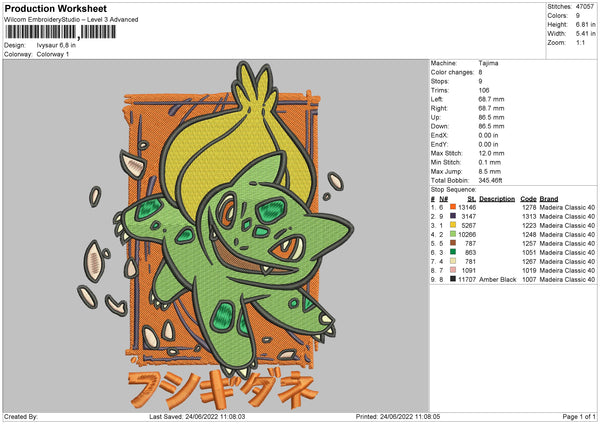Click the Height value '6.81 in'

click(585, 24)
